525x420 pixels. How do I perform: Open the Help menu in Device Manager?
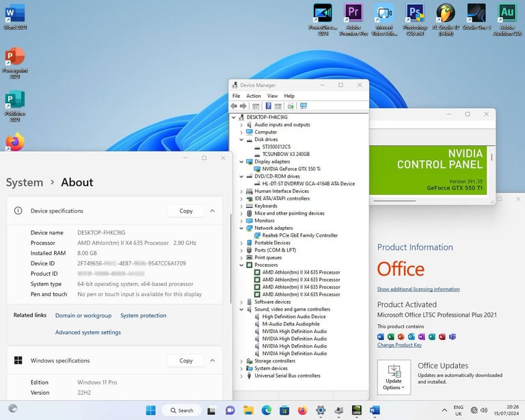[289, 96]
